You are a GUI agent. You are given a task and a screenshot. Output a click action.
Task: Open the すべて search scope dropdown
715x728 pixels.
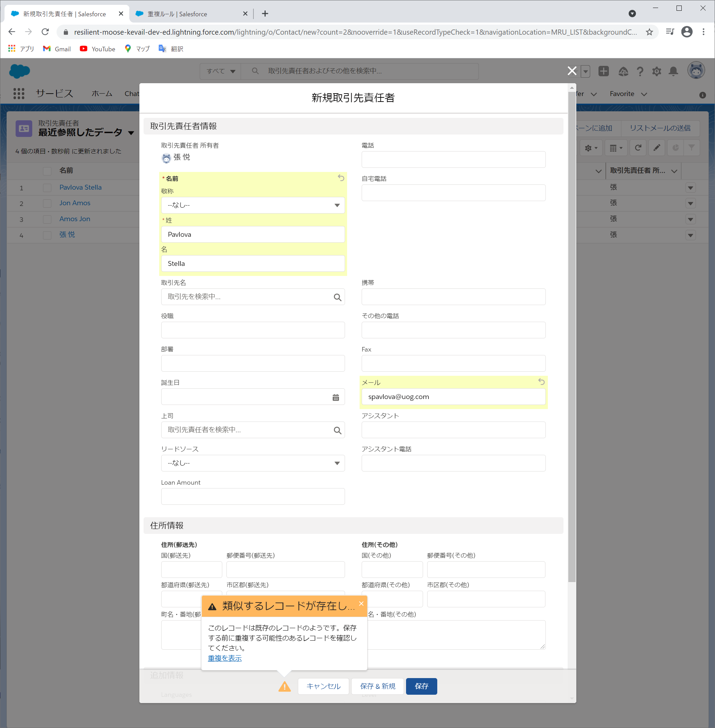click(221, 71)
